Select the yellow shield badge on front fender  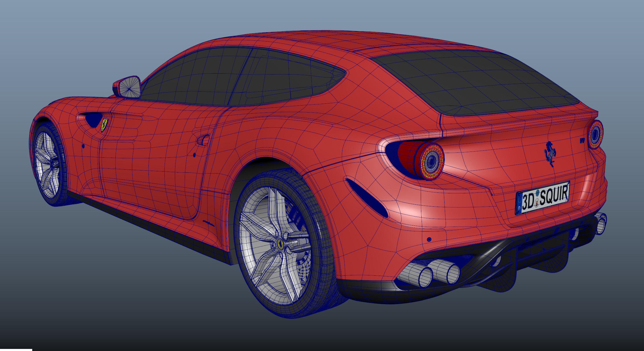104,125
